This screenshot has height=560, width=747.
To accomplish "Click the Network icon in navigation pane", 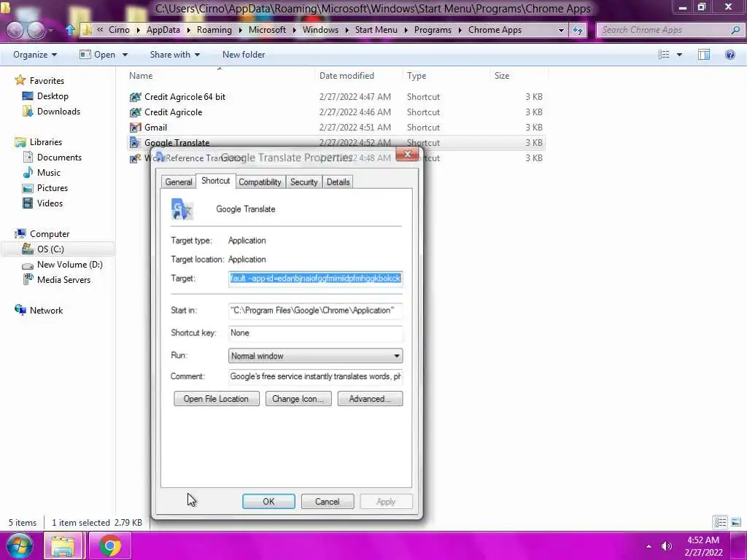I will (20, 310).
